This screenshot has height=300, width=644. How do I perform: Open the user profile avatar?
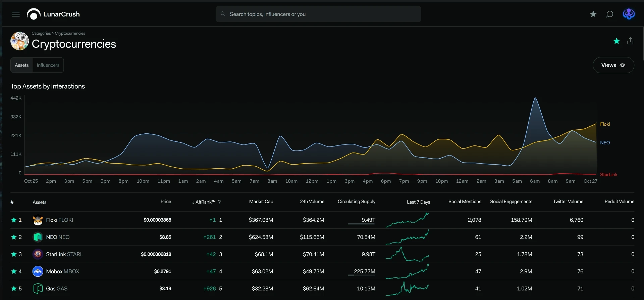click(629, 14)
